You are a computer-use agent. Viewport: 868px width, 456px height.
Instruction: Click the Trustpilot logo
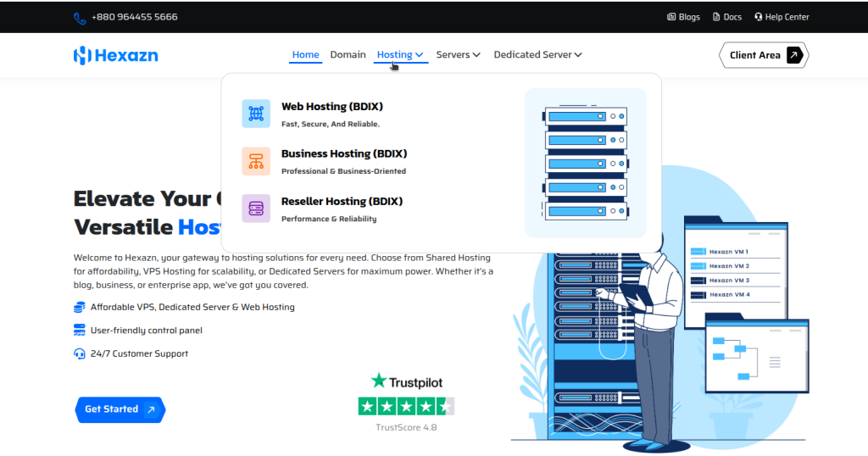pyautogui.click(x=406, y=382)
